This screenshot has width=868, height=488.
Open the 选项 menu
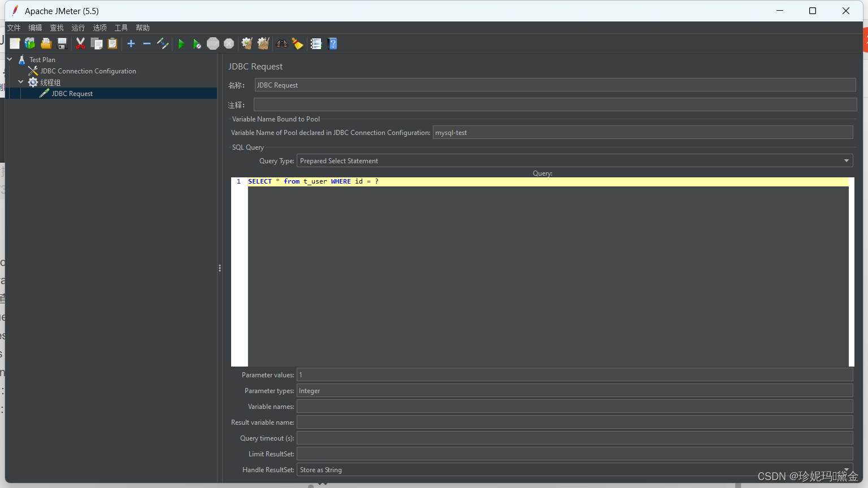point(100,28)
